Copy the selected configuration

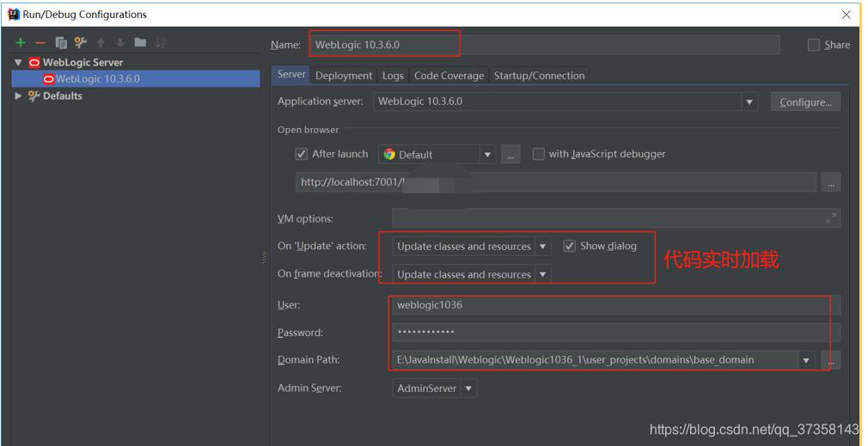point(61,43)
